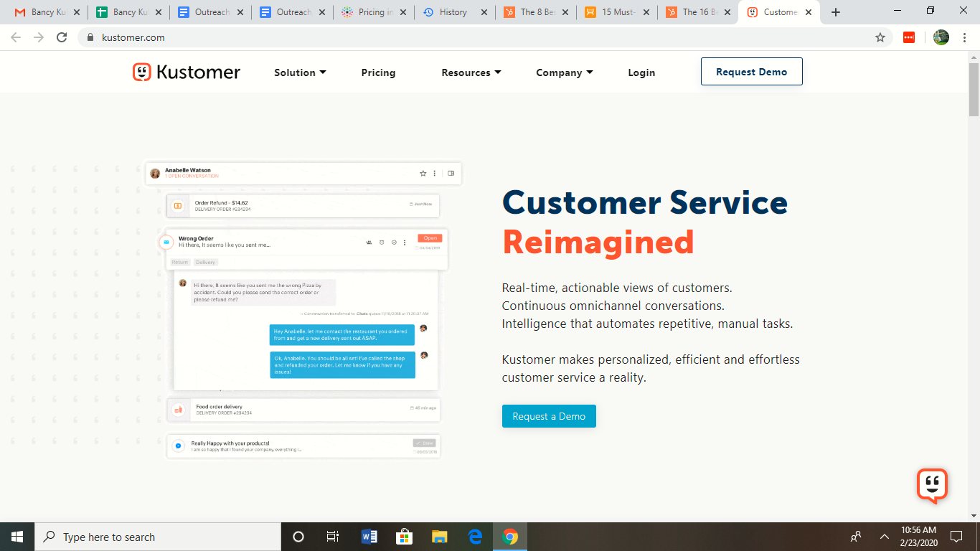980x551 pixels.
Task: Click the Chrome icon on the taskbar
Action: pyautogui.click(x=510, y=537)
